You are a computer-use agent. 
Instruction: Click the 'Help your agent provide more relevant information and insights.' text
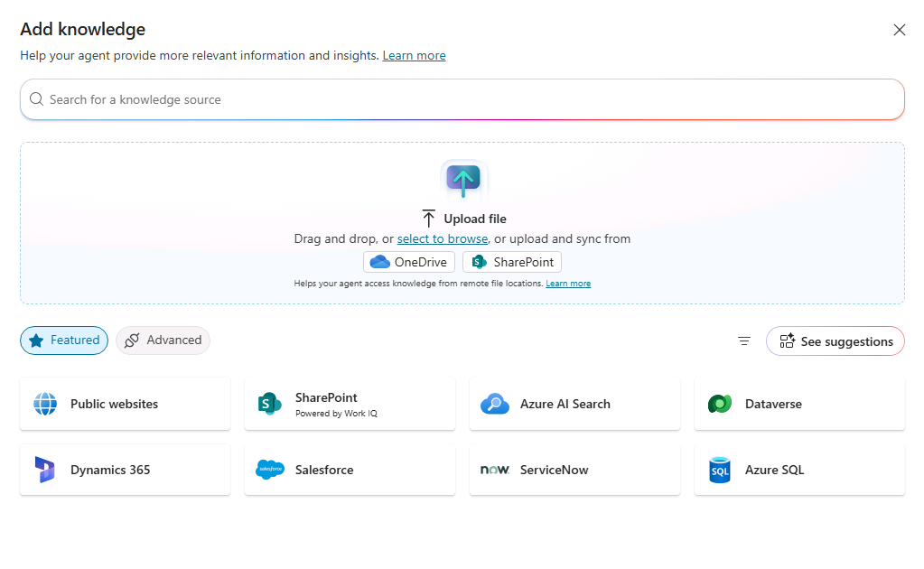(x=200, y=55)
